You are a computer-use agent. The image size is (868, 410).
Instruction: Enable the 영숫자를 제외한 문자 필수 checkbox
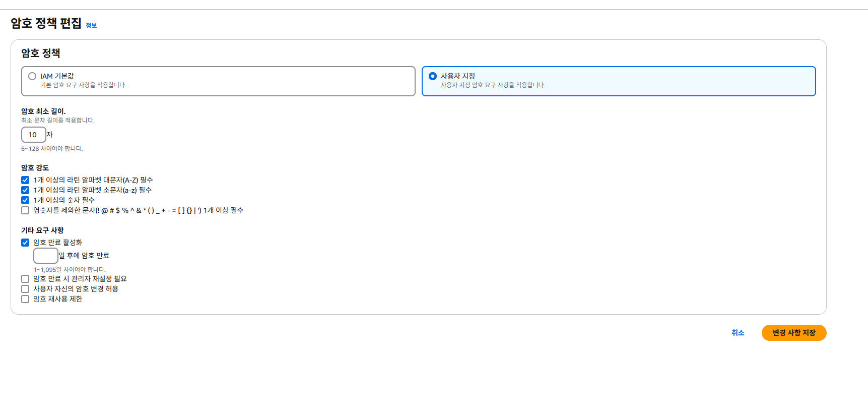tap(25, 210)
